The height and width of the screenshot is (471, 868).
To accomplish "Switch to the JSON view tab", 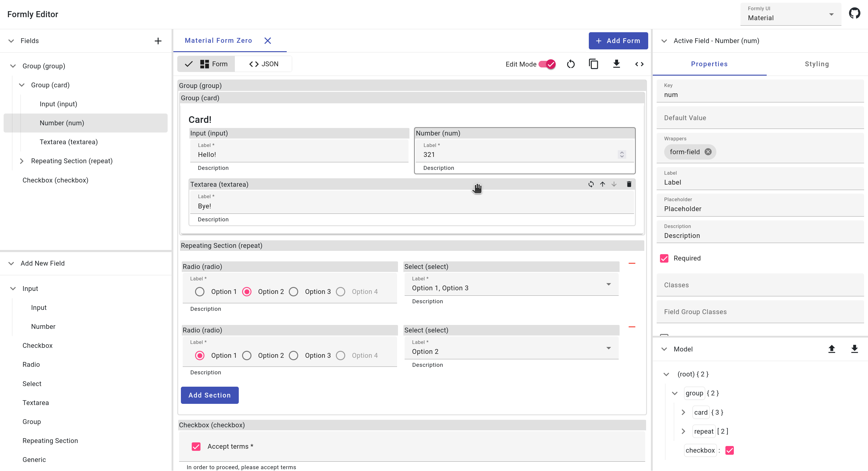I will tap(264, 64).
